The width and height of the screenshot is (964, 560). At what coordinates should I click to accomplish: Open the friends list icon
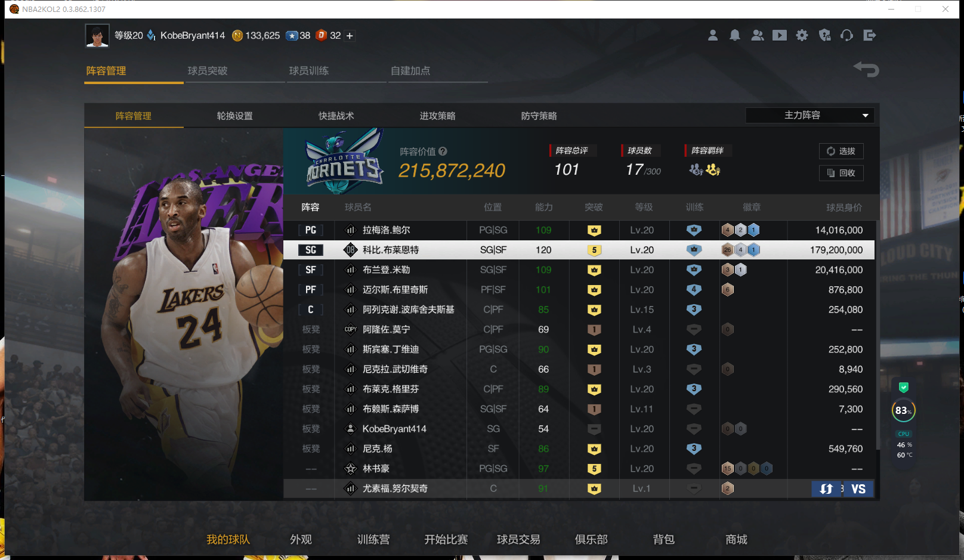point(757,35)
